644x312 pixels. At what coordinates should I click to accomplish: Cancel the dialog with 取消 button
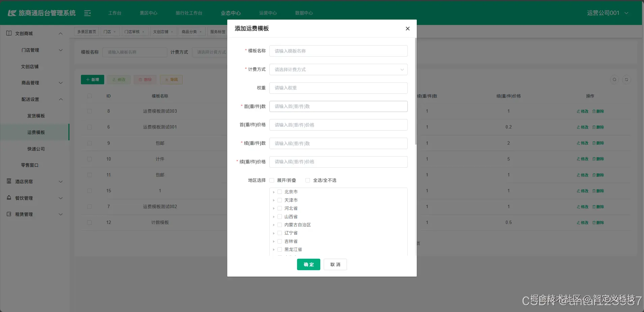[x=335, y=264]
